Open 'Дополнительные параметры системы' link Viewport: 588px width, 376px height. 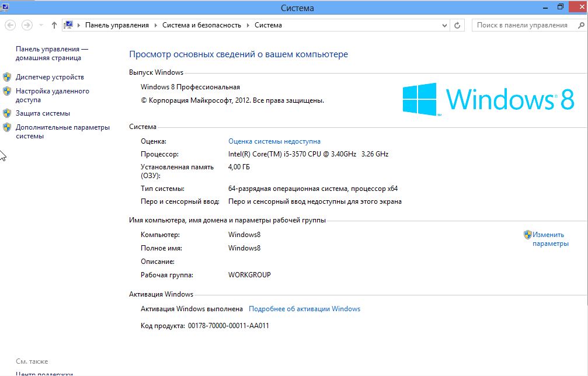[x=62, y=131]
